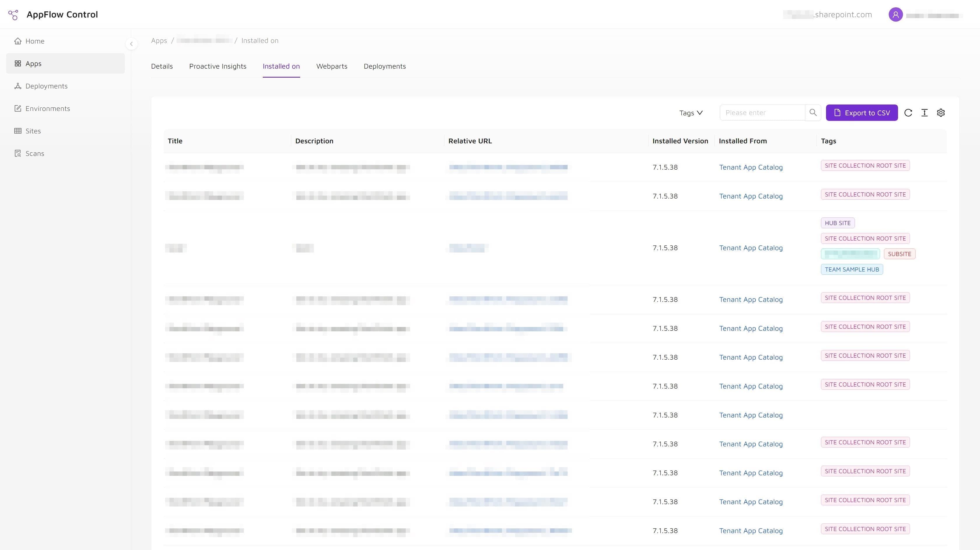Viewport: 980px width, 550px height.
Task: Open Scans from the sidebar
Action: [65, 153]
